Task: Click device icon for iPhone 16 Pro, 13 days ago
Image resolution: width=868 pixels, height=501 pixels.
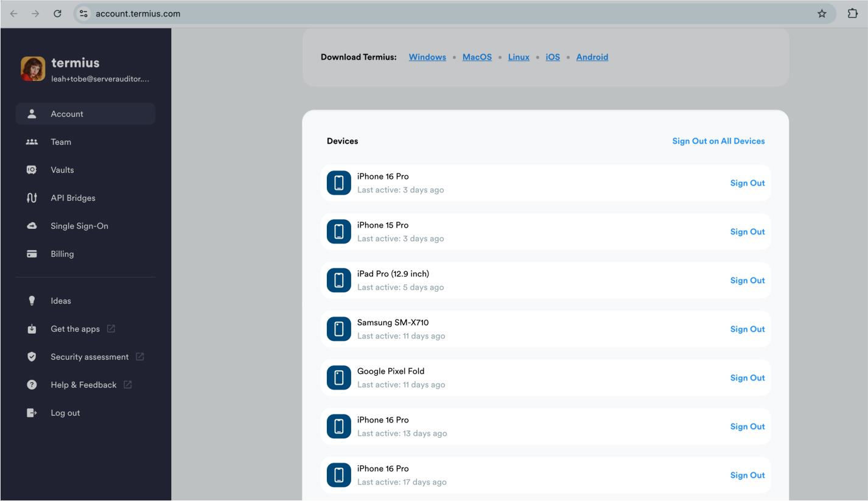Action: pyautogui.click(x=339, y=426)
